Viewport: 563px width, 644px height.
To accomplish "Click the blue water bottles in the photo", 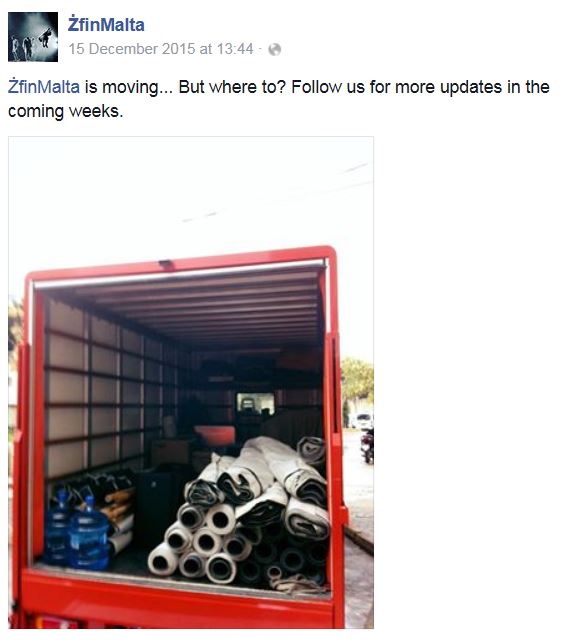I will pos(76,530).
